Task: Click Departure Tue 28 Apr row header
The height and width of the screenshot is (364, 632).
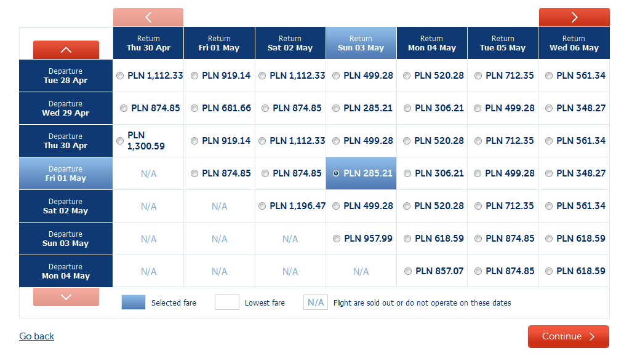Action: tap(66, 76)
